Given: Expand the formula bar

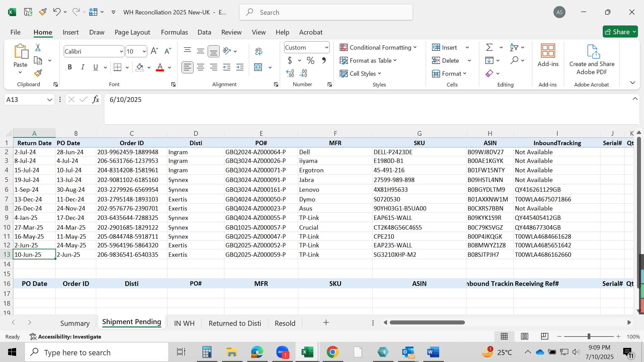Looking at the screenshot, I should click(635, 99).
